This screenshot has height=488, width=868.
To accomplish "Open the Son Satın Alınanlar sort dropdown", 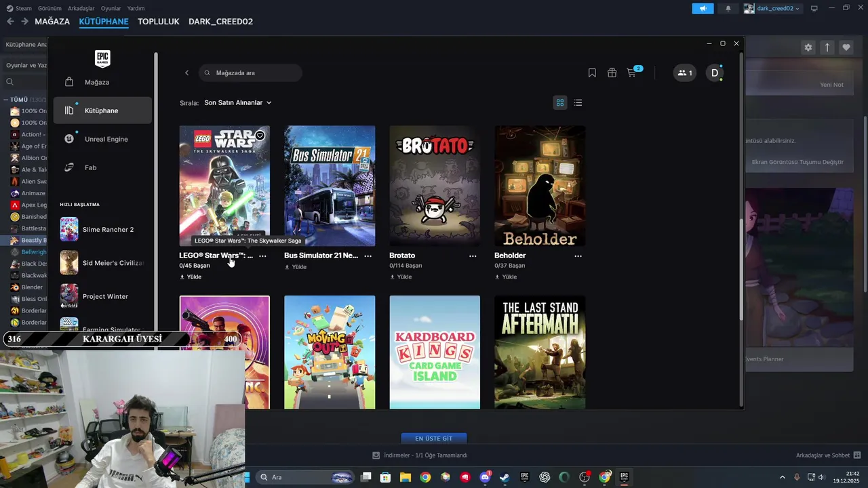I will tap(238, 102).
